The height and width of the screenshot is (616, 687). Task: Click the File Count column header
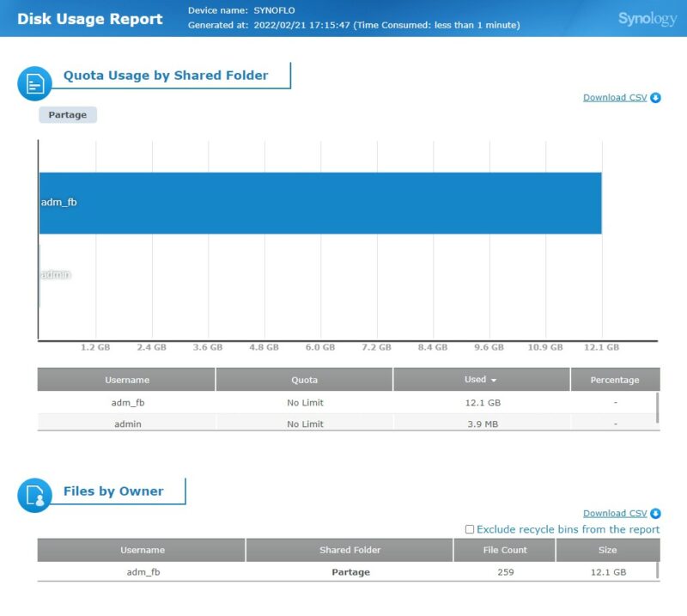504,550
